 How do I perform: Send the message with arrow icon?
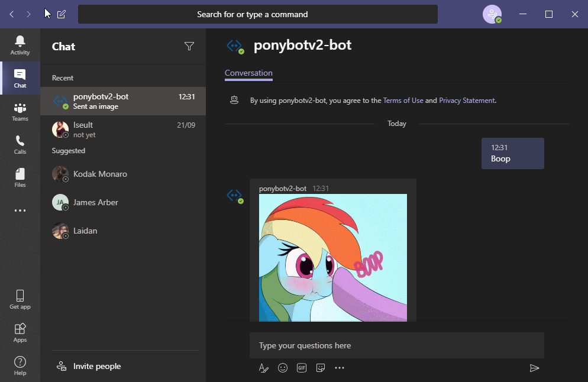click(x=534, y=368)
